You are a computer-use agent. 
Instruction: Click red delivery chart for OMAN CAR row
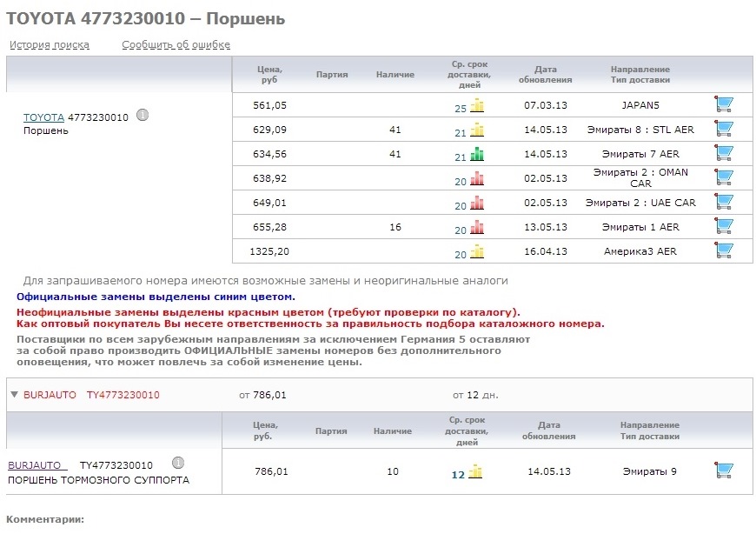click(477, 178)
